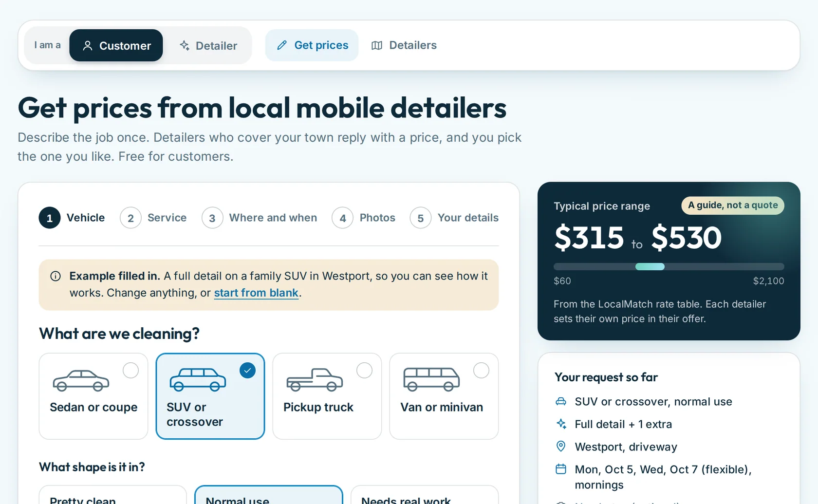Click the SUV car illustration
Viewport: 818px width, 504px height.
(x=198, y=379)
